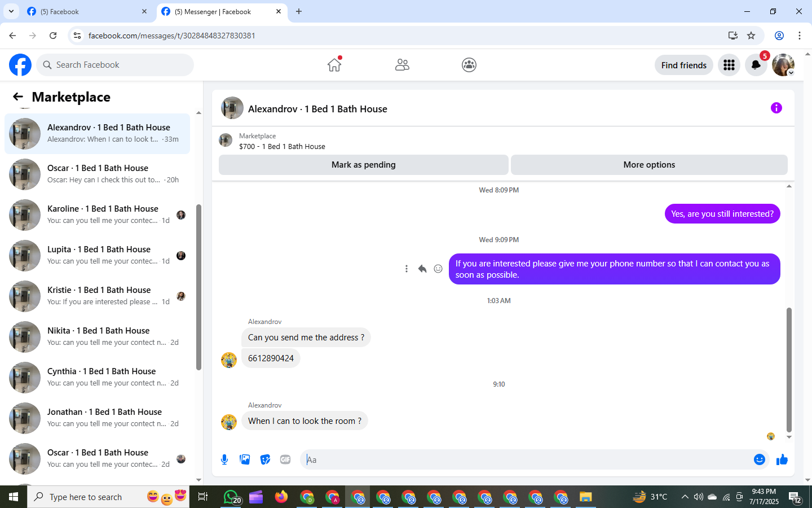Open the Kristie conversation
The image size is (812, 508).
[98, 296]
